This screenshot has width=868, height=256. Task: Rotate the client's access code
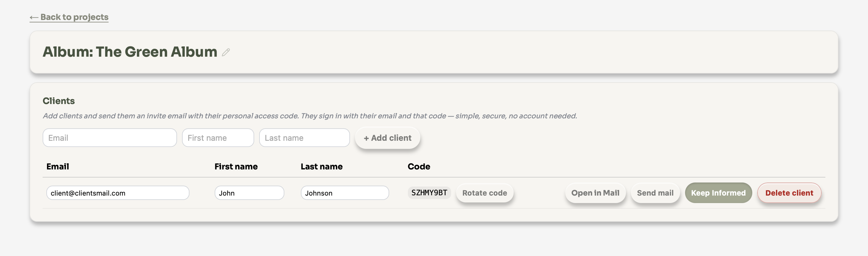click(484, 193)
